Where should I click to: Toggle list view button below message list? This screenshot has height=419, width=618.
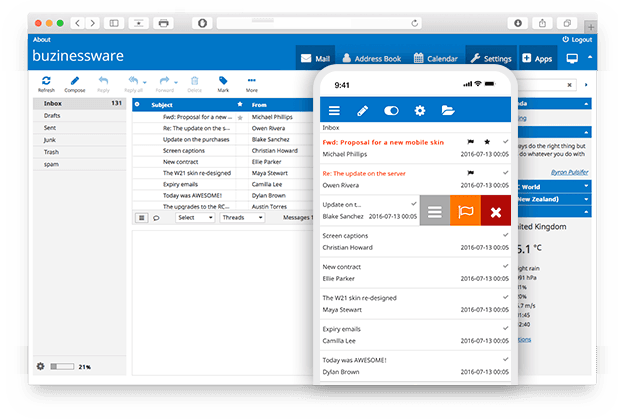pos(141,217)
